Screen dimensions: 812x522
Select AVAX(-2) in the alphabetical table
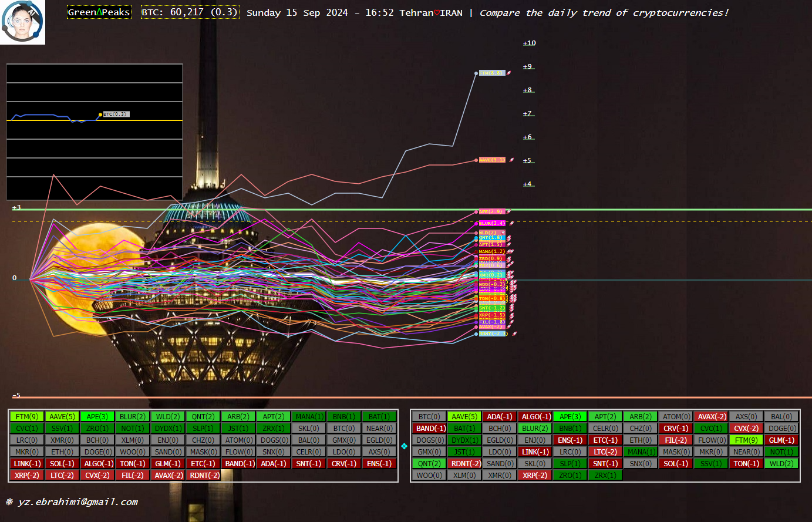tap(711, 417)
